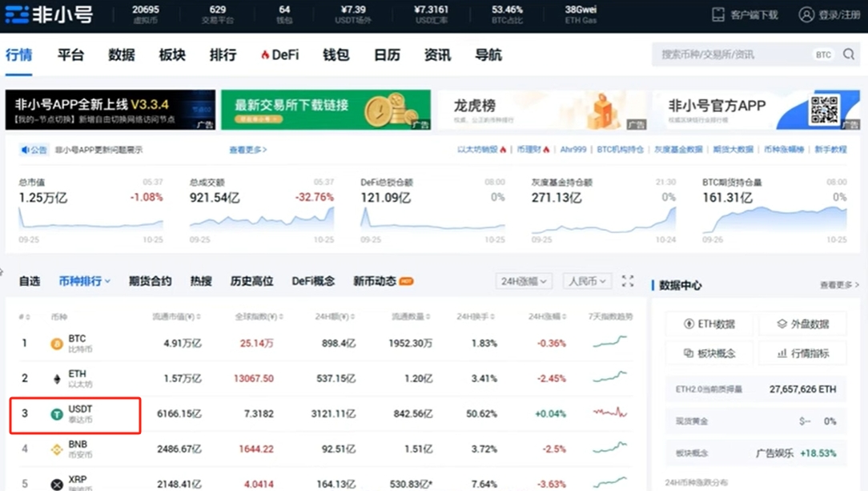Open the 板块概念 button beside 行情指标
The width and height of the screenshot is (868, 491).
pyautogui.click(x=709, y=353)
